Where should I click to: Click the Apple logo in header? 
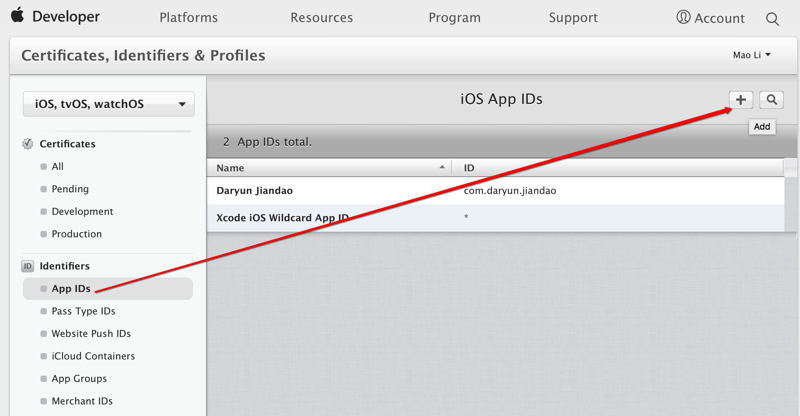(17, 16)
